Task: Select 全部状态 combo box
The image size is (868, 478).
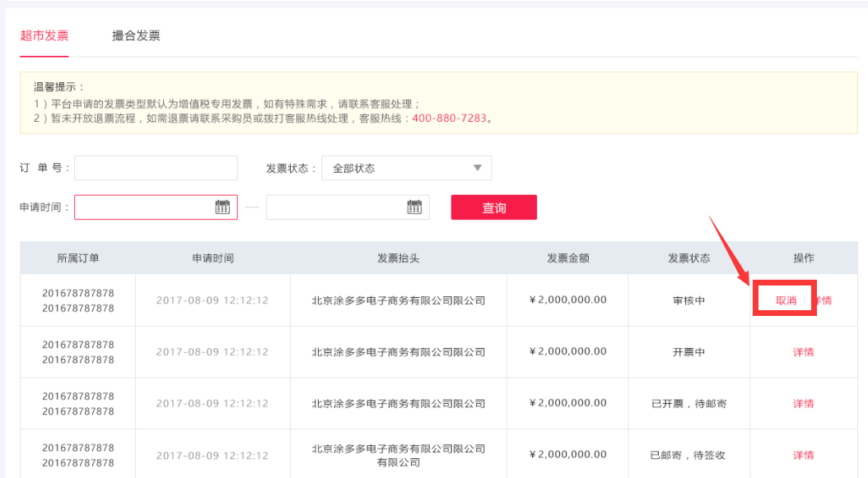Action: pos(406,168)
